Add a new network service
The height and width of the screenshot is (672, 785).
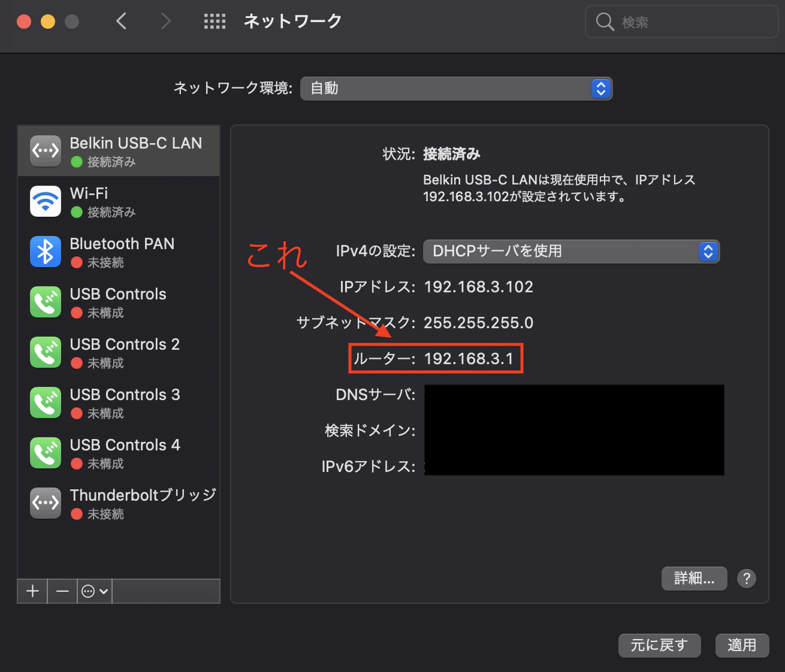[x=32, y=591]
